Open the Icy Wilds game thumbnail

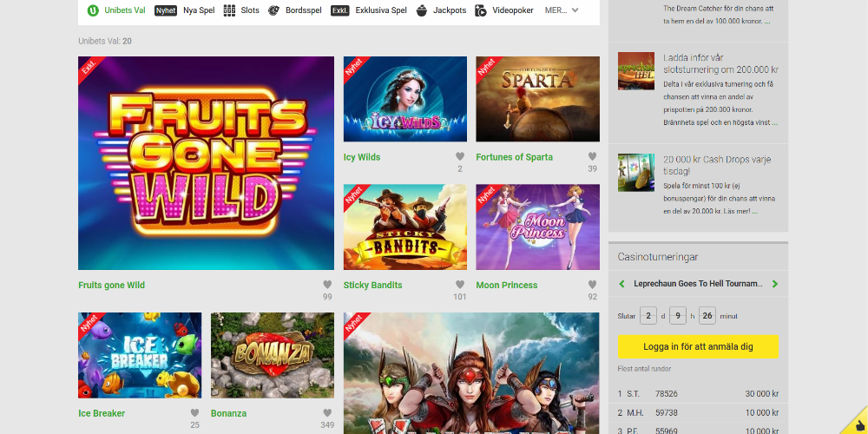pyautogui.click(x=405, y=99)
